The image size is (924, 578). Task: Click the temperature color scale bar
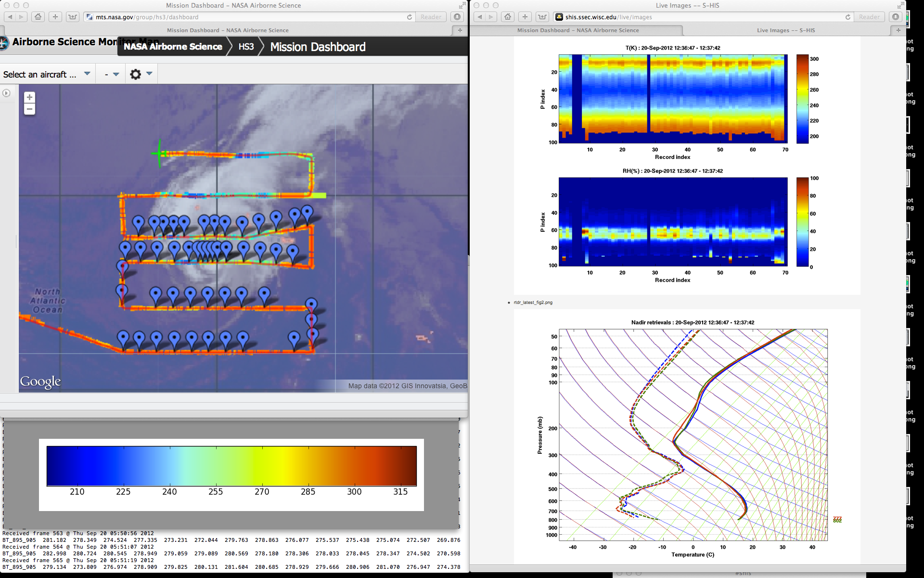(231, 466)
